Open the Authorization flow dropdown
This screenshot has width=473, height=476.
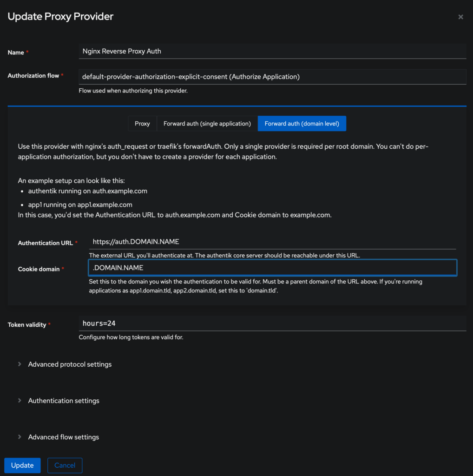[272, 77]
